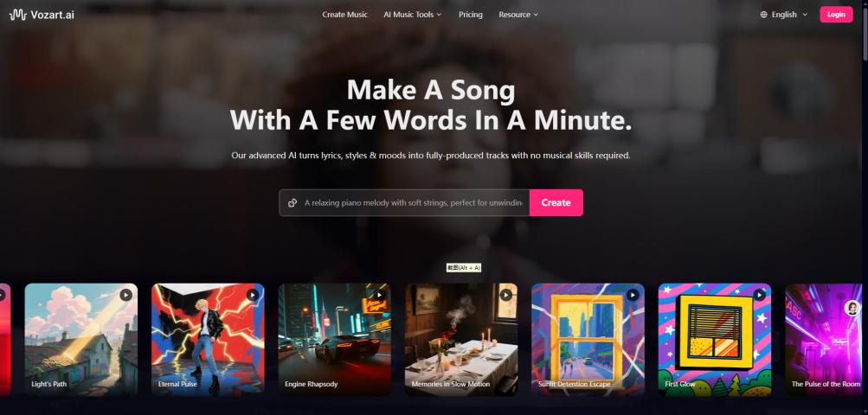Click the icon inside the prompt input
This screenshot has width=868, height=415.
coord(293,203)
